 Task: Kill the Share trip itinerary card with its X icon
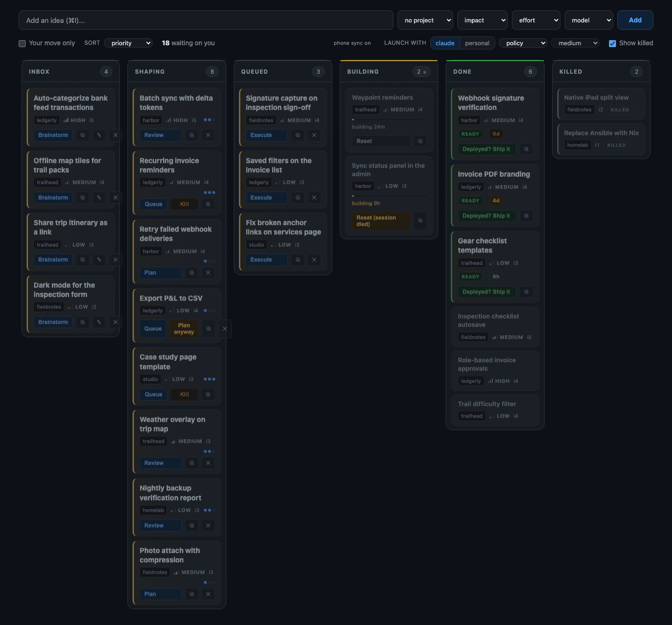pos(115,260)
